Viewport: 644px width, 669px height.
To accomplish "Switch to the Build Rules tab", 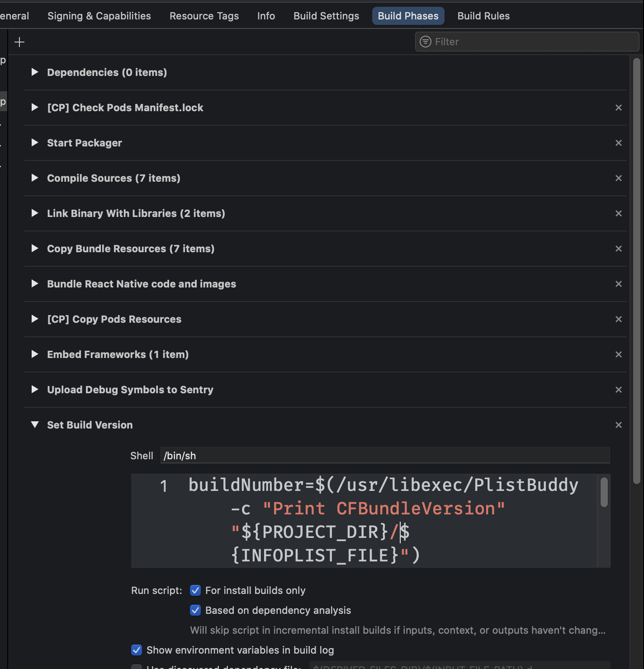I will 483,16.
